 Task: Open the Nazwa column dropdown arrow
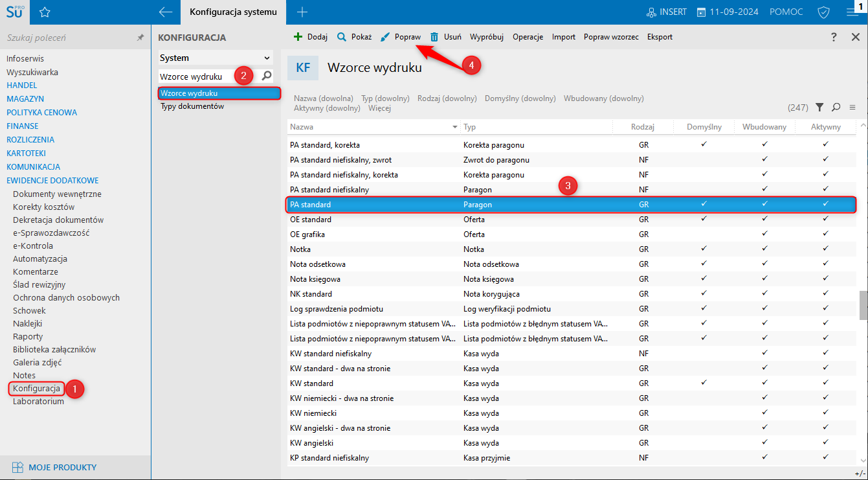[454, 128]
